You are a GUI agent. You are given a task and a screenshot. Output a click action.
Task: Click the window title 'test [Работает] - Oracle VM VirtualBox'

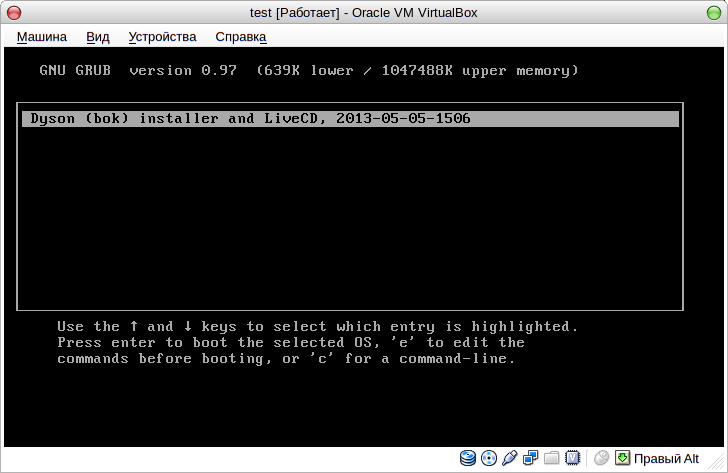[x=364, y=13]
